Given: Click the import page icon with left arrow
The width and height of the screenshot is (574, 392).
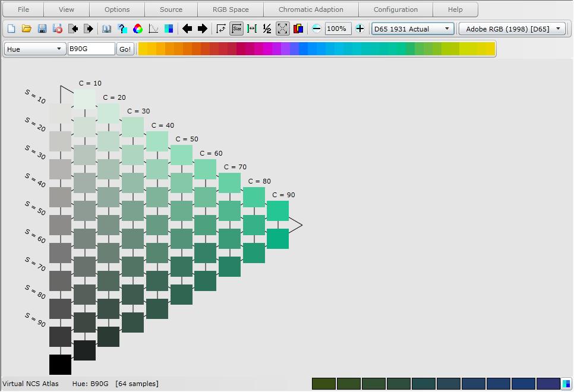Looking at the screenshot, I should 73,29.
